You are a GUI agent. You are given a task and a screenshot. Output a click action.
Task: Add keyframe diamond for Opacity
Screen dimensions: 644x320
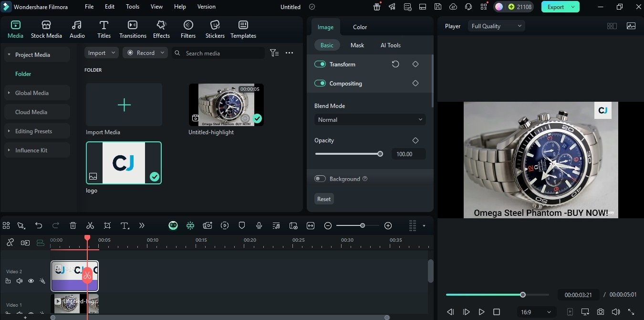(x=415, y=140)
